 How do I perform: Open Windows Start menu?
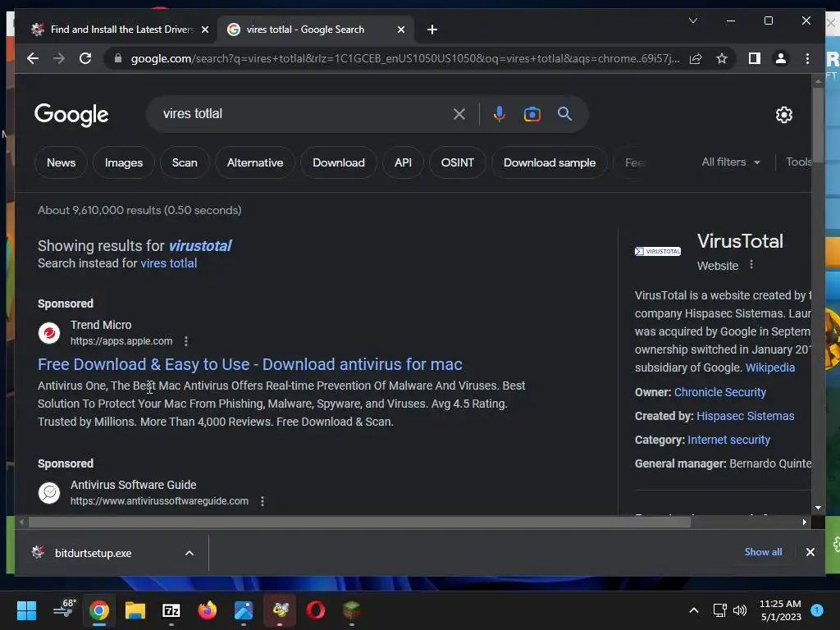(26, 610)
